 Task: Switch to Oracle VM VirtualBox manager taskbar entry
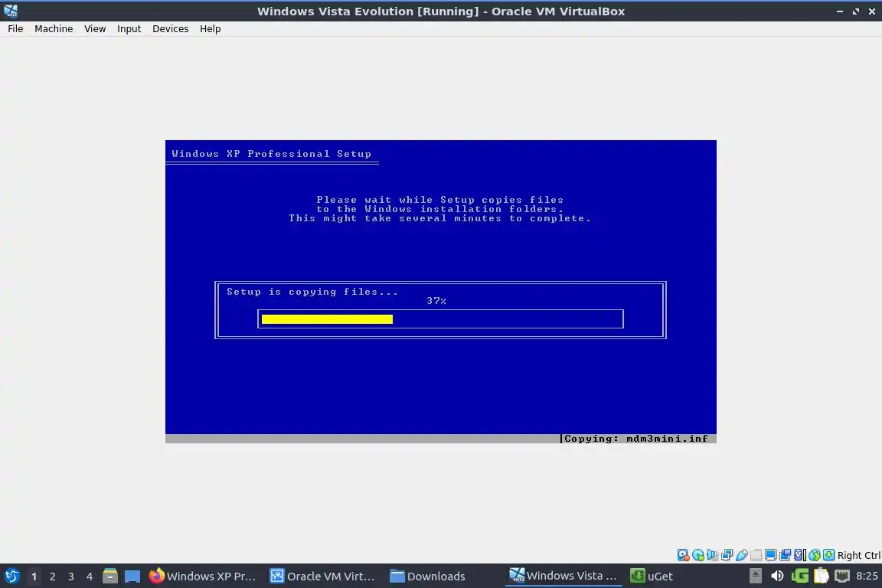point(323,577)
